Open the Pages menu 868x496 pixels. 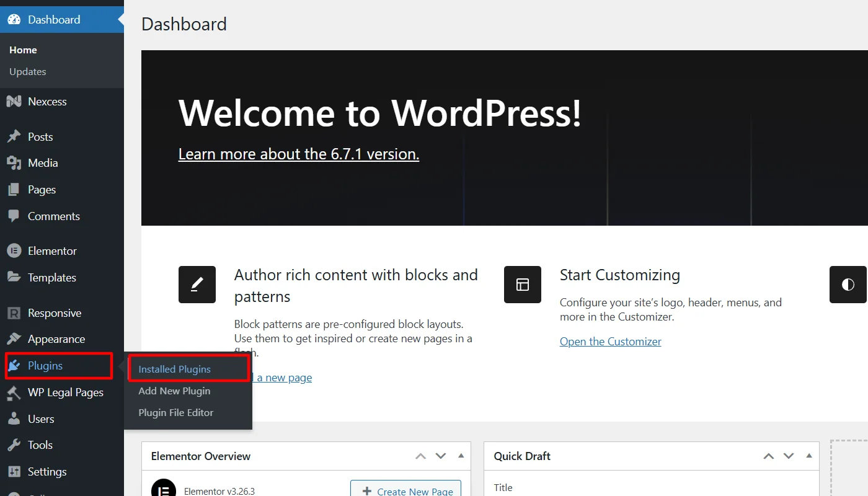[62, 190]
